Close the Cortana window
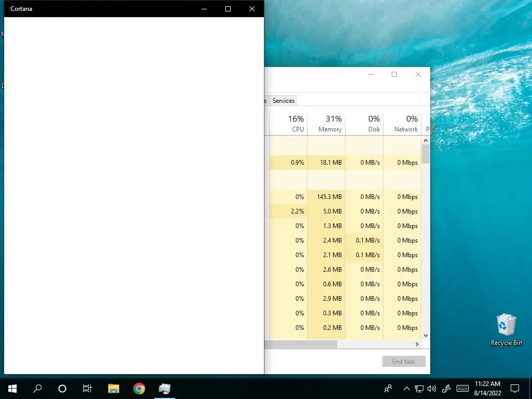 pos(252,9)
